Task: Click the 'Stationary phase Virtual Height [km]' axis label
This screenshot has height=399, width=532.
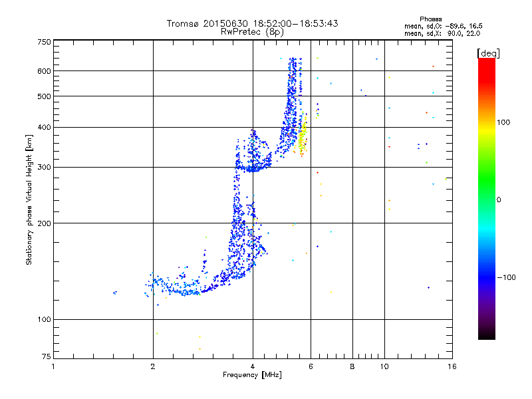Action: [29, 199]
